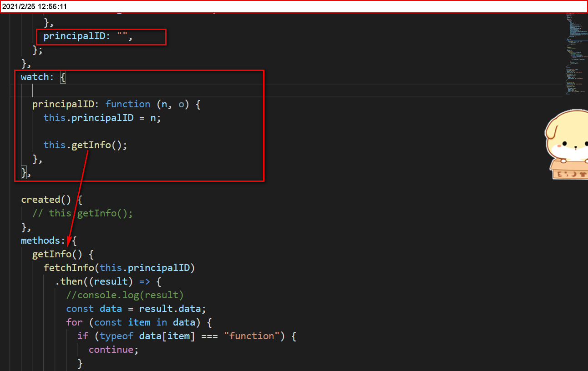
Task: Click the 'typeof' operator
Action: tap(116, 336)
